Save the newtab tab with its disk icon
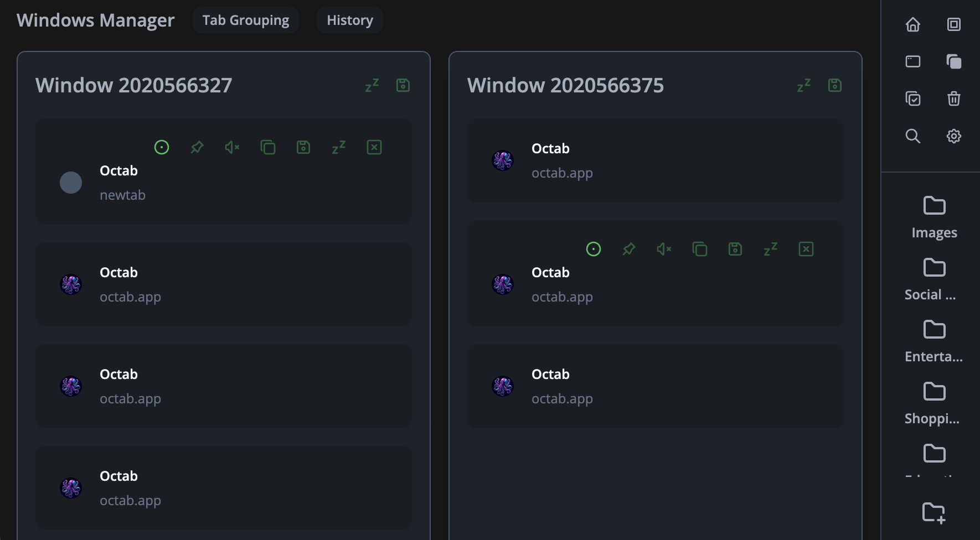 coord(303,147)
